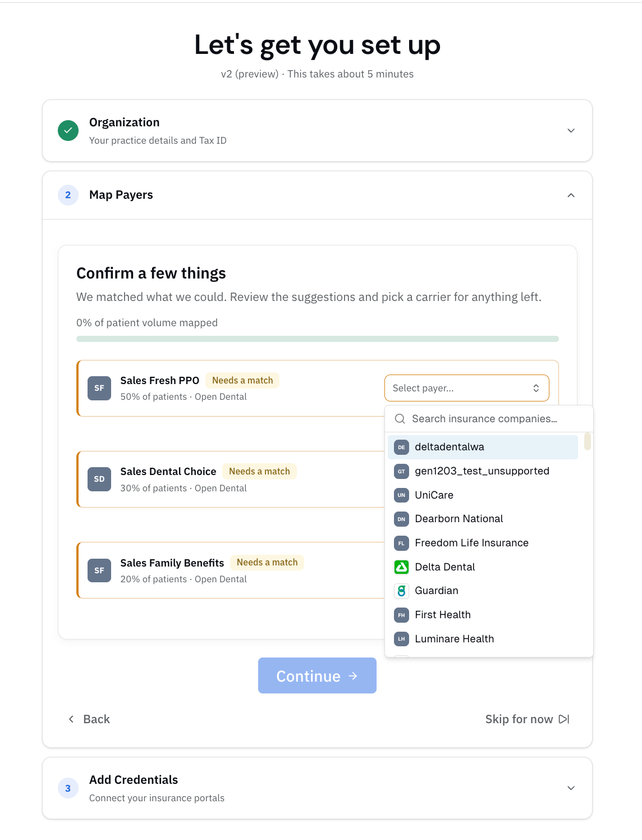
Task: Expand the Add Credentials section chevron
Action: (571, 788)
